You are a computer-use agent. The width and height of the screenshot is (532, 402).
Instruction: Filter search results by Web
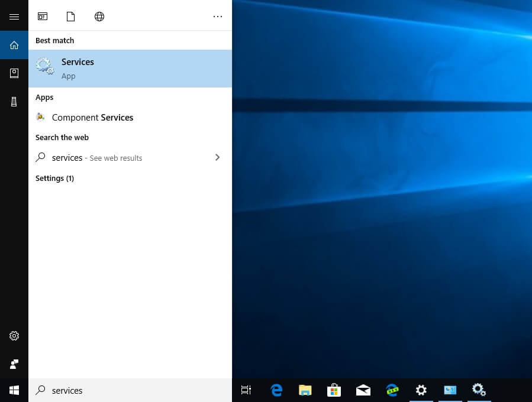pos(99,17)
